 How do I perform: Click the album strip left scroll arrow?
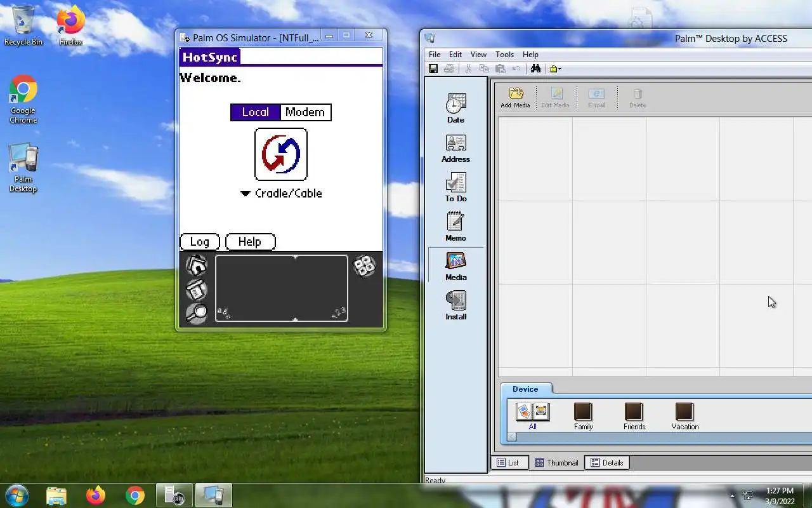(512, 437)
